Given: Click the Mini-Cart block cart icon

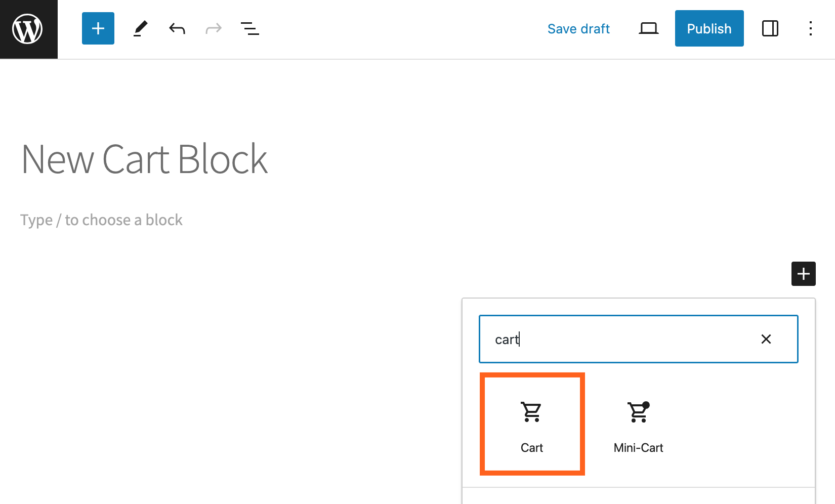Looking at the screenshot, I should click(638, 412).
